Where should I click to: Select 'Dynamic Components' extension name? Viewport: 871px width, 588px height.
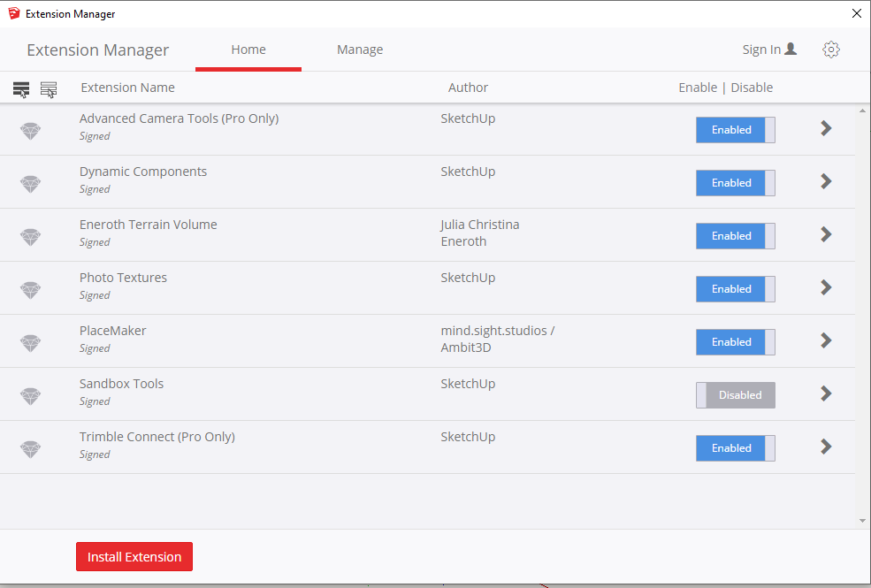click(x=143, y=172)
